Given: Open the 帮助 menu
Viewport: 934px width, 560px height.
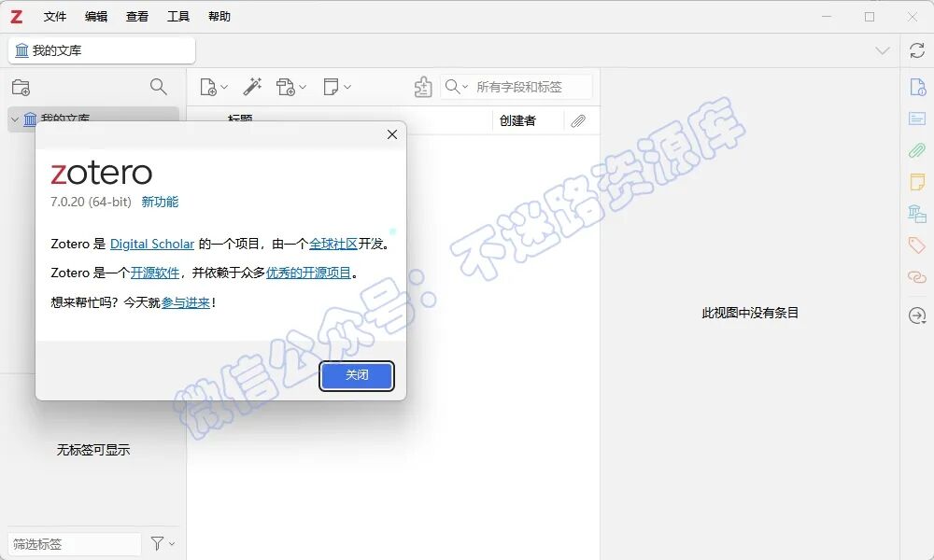Looking at the screenshot, I should tap(219, 17).
